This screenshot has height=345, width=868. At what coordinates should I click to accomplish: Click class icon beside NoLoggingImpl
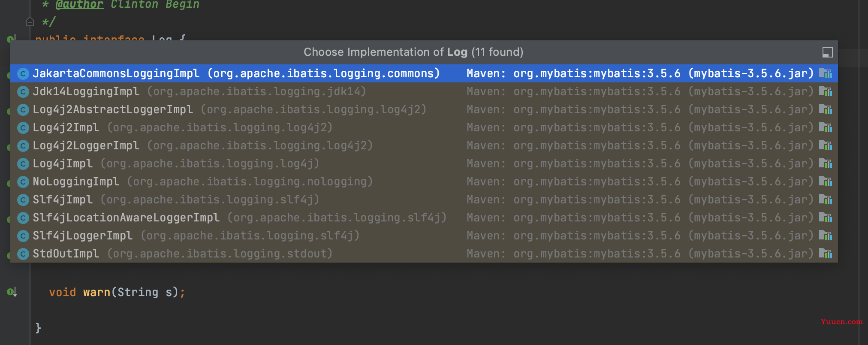(23, 182)
